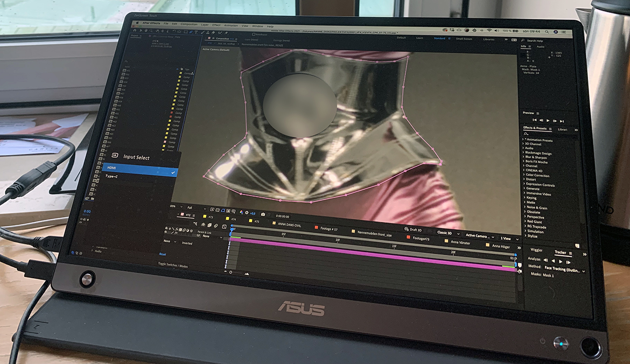The width and height of the screenshot is (630, 364).
Task: Select the Small Screen workspace
Action: pyautogui.click(x=465, y=39)
